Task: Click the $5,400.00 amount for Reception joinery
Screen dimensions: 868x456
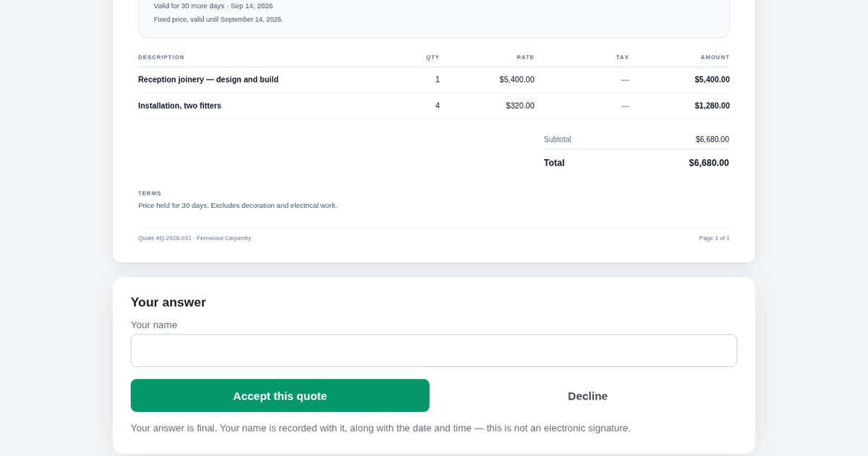Action: click(x=712, y=80)
